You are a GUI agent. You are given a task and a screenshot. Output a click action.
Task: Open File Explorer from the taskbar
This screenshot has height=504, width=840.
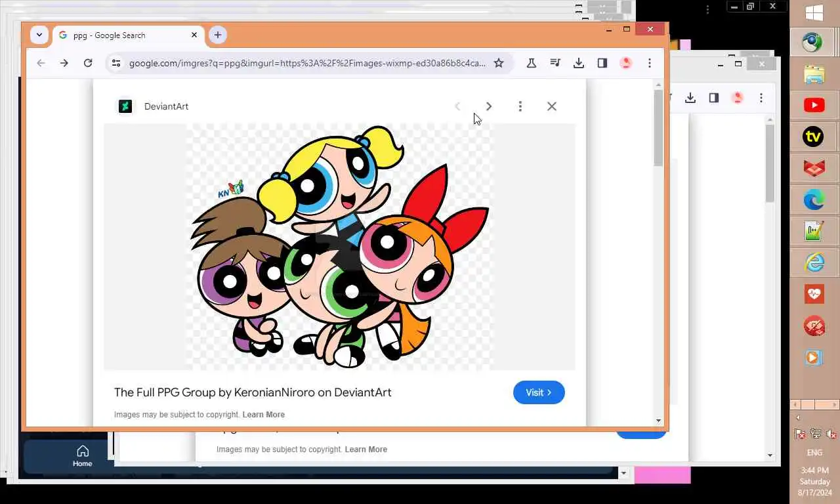tap(814, 73)
